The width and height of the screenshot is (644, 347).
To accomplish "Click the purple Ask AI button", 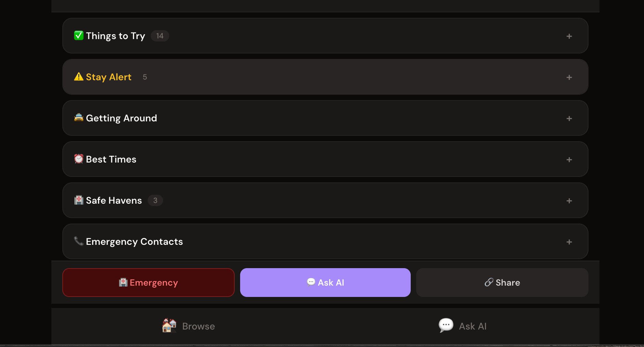I will click(325, 283).
